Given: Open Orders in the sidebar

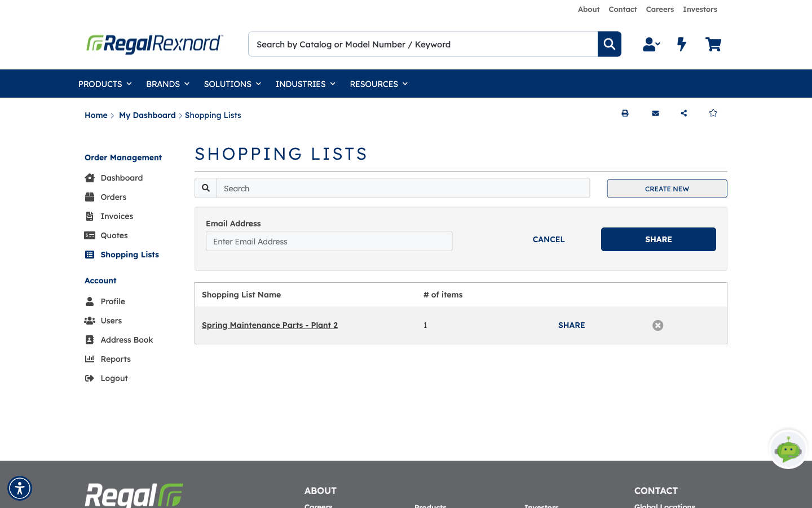Looking at the screenshot, I should pyautogui.click(x=105, y=197).
